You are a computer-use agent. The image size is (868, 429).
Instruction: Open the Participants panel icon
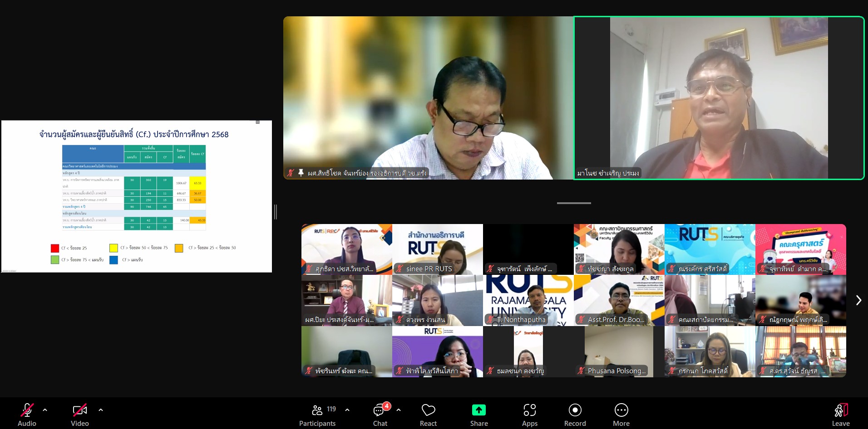pyautogui.click(x=317, y=410)
